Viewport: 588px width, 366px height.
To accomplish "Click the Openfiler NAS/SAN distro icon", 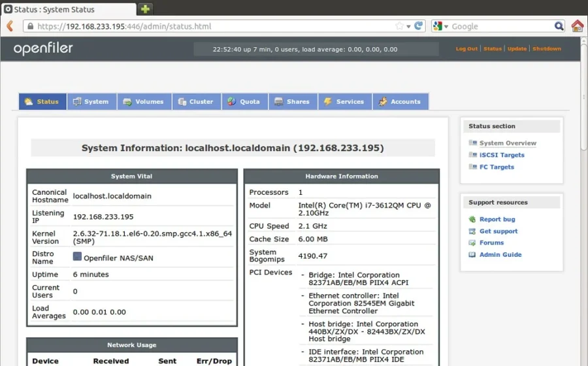I will coord(77,256).
